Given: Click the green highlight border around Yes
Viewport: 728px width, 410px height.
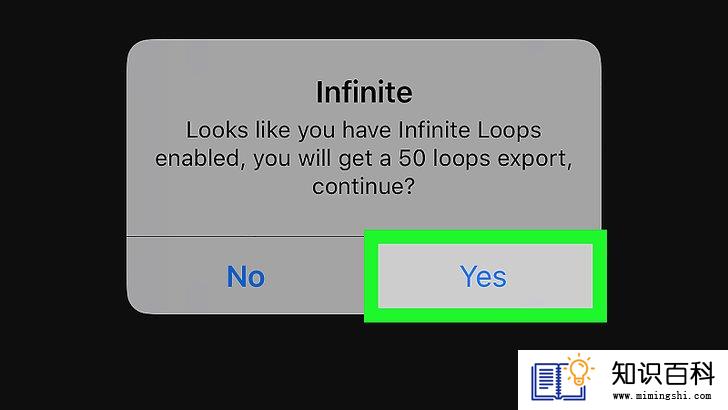Looking at the screenshot, I should [485, 237].
